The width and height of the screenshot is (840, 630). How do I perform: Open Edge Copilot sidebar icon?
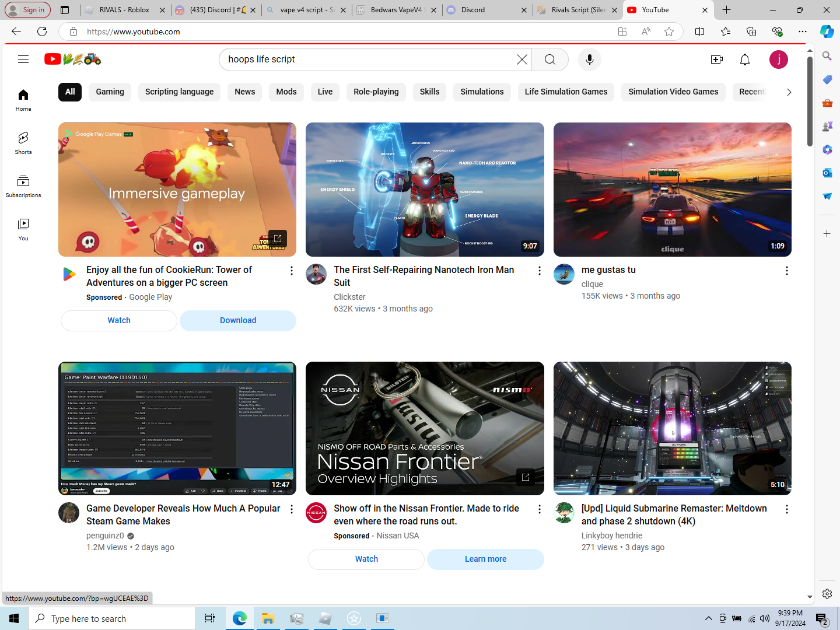coord(827,32)
